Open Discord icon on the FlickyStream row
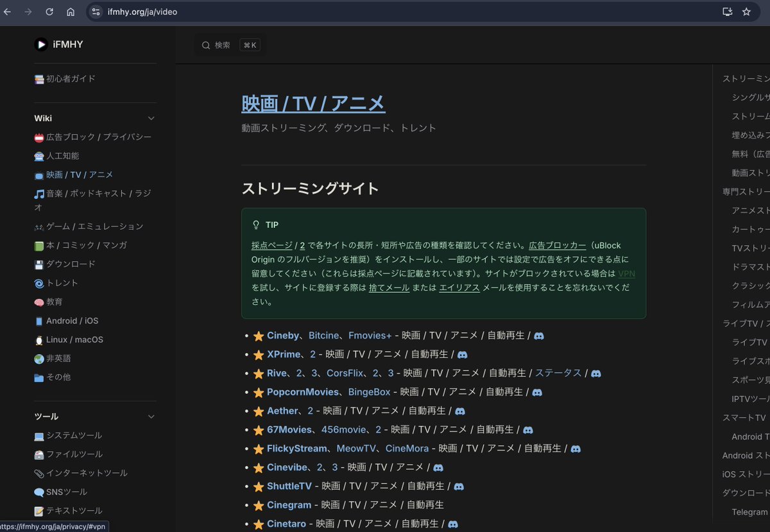770x532 pixels. point(576,449)
